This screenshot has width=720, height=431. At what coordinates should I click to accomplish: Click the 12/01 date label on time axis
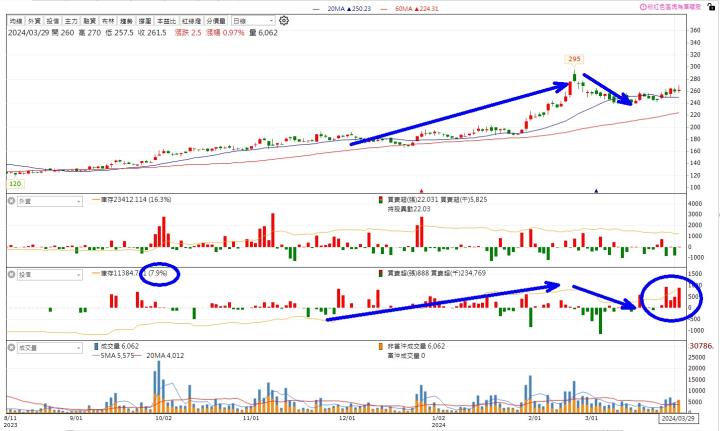click(x=347, y=418)
